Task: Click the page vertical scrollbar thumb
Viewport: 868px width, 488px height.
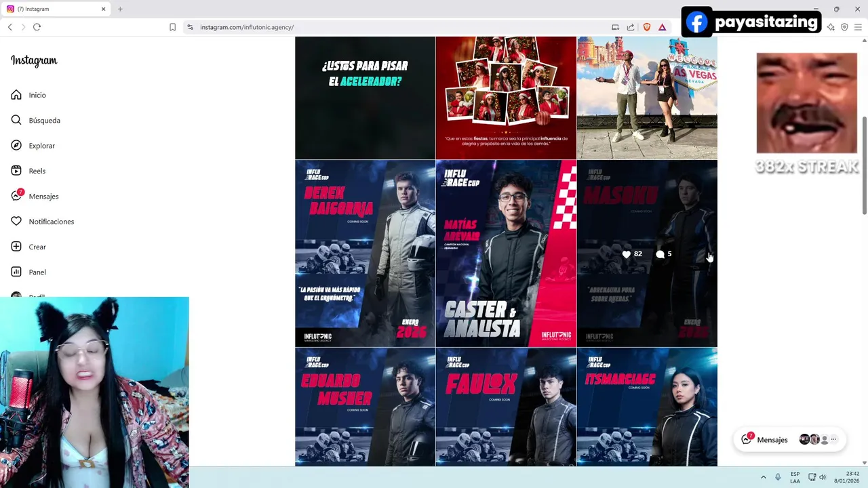Action: [864, 165]
